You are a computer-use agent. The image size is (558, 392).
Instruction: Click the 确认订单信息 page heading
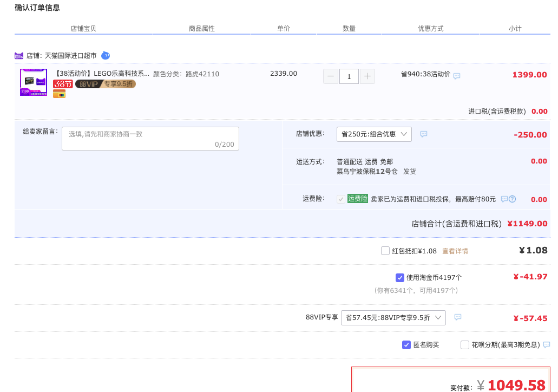click(37, 8)
